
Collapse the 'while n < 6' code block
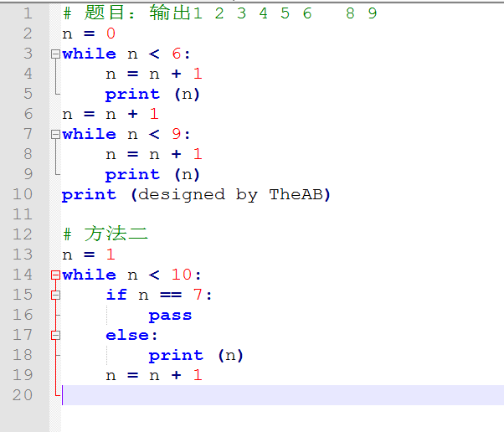tap(55, 54)
